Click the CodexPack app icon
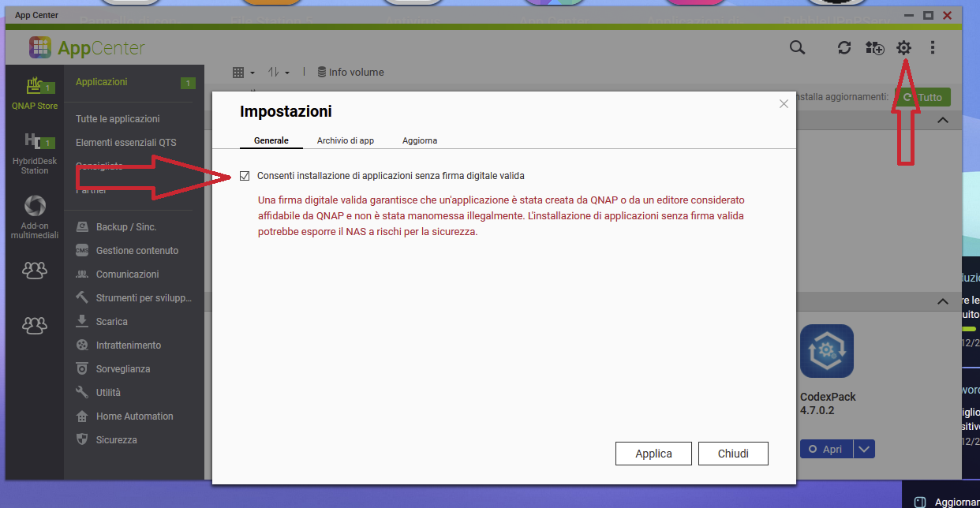 click(827, 351)
